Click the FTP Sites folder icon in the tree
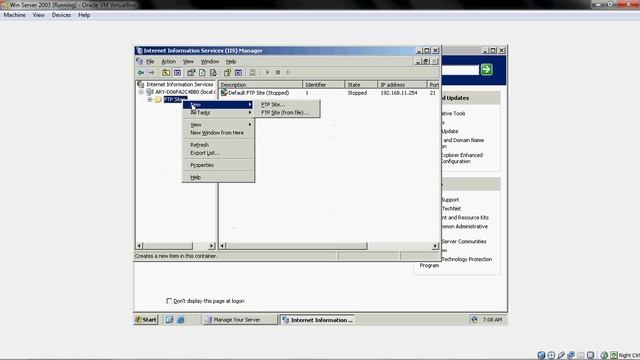This screenshot has height=360, width=640. point(158,100)
